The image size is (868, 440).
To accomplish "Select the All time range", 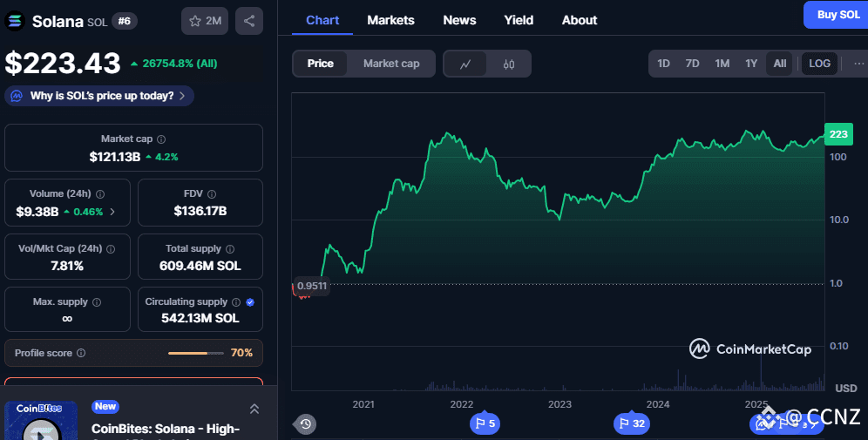I will pos(780,64).
